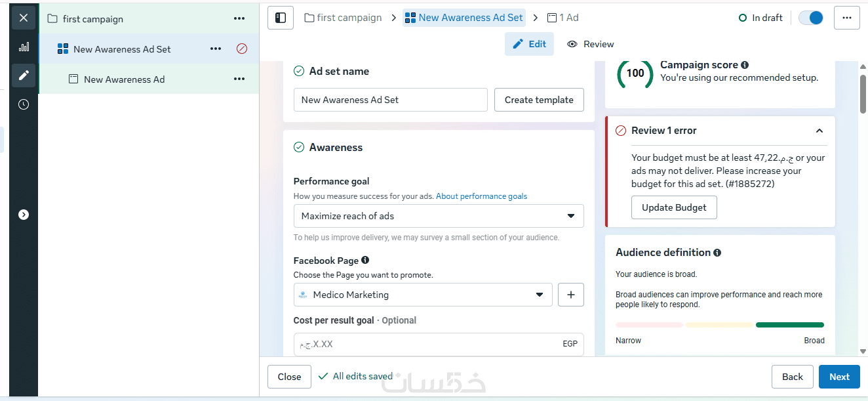Click the error icon beside New Awareness Ad Set
Viewport: 868px width, 401px height.
coord(242,49)
